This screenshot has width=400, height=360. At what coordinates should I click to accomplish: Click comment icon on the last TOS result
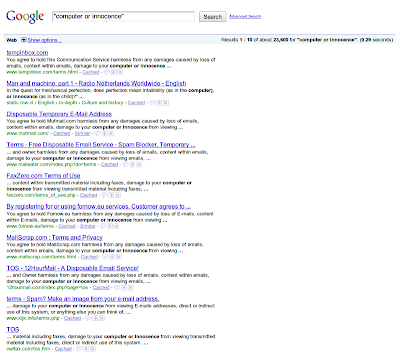(79, 349)
